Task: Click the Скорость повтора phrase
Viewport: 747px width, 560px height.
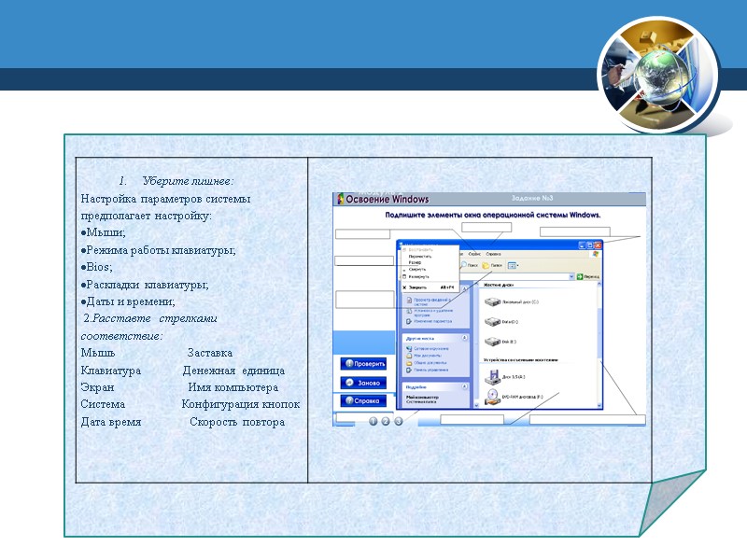Action: (x=237, y=422)
